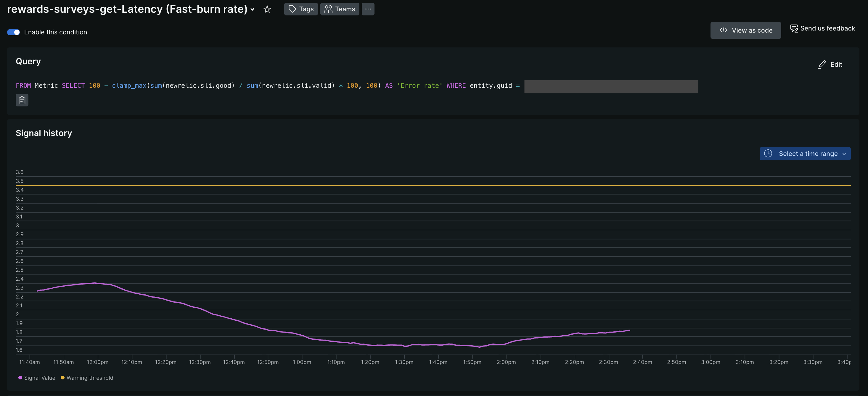Toggle Enable this condition switch

14,32
